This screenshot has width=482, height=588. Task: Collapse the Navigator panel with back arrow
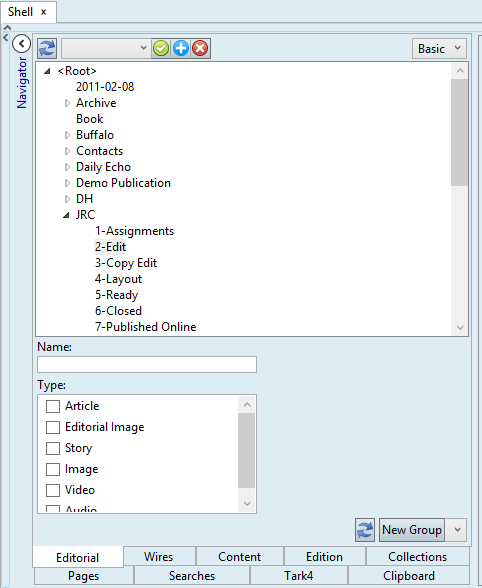point(21,44)
